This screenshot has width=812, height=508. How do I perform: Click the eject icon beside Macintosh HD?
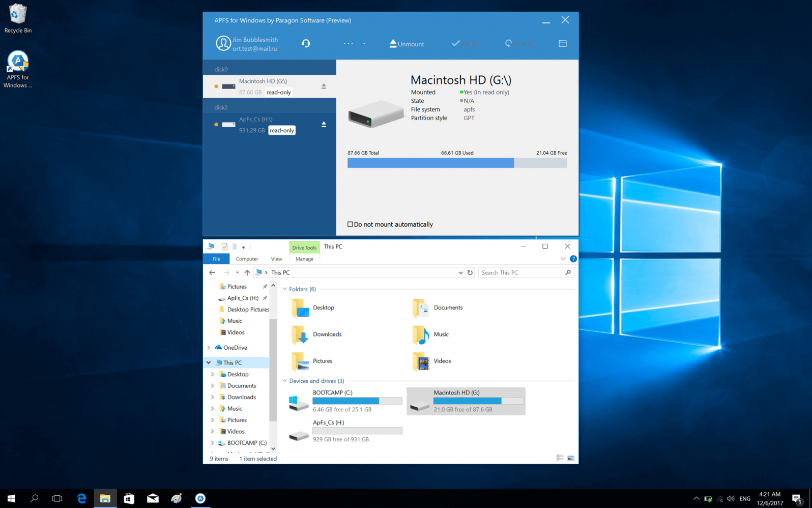pyautogui.click(x=324, y=87)
